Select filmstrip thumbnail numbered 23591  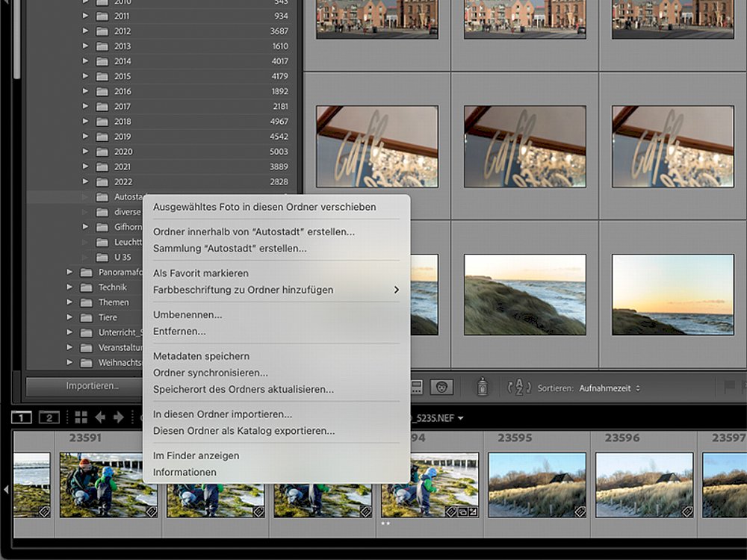click(108, 485)
